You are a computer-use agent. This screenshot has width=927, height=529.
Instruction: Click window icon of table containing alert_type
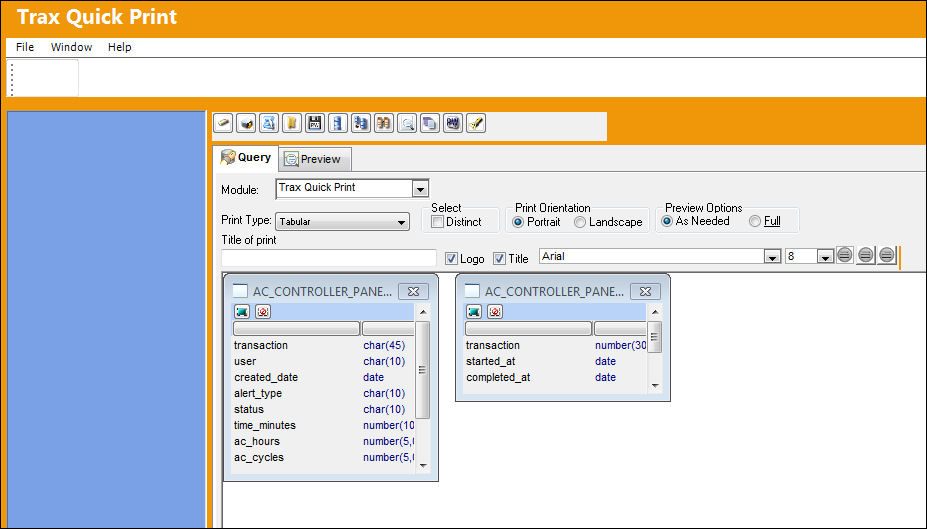coord(240,291)
